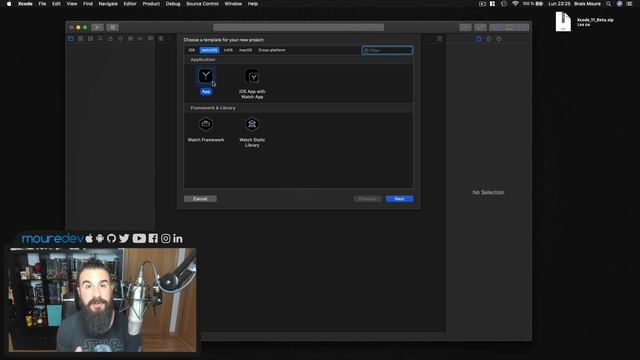Open the Source Control menu
This screenshot has width=640, height=360.
click(x=202, y=4)
